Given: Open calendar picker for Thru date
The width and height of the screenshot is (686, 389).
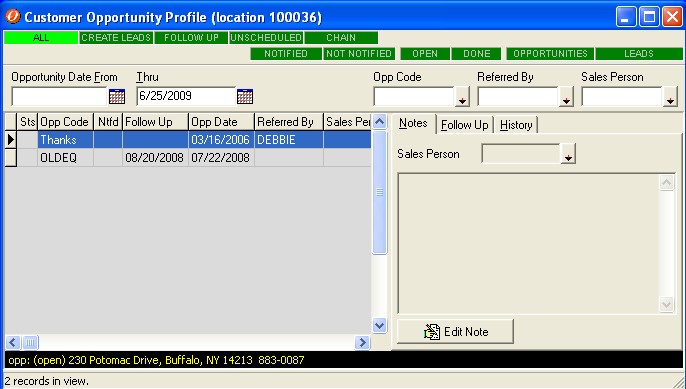Looking at the screenshot, I should tap(245, 96).
